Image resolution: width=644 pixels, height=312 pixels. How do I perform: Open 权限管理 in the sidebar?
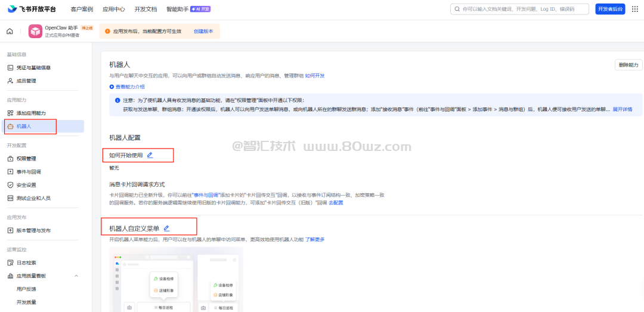click(26, 159)
